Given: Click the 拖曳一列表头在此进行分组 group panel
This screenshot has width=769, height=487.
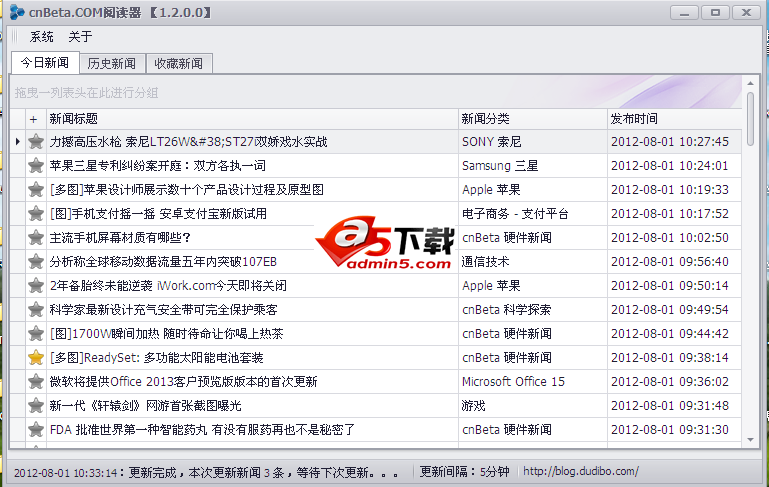Looking at the screenshot, I should pos(376,93).
